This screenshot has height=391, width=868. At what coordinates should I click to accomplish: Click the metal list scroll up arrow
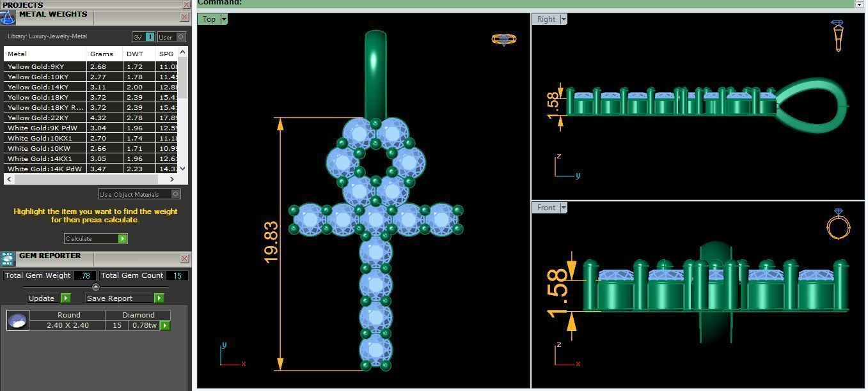183,52
